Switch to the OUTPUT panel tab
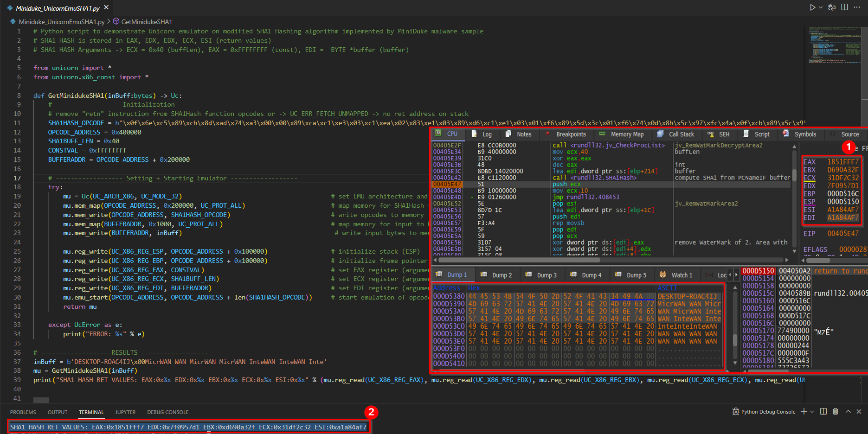The height and width of the screenshot is (434, 868). click(x=58, y=412)
